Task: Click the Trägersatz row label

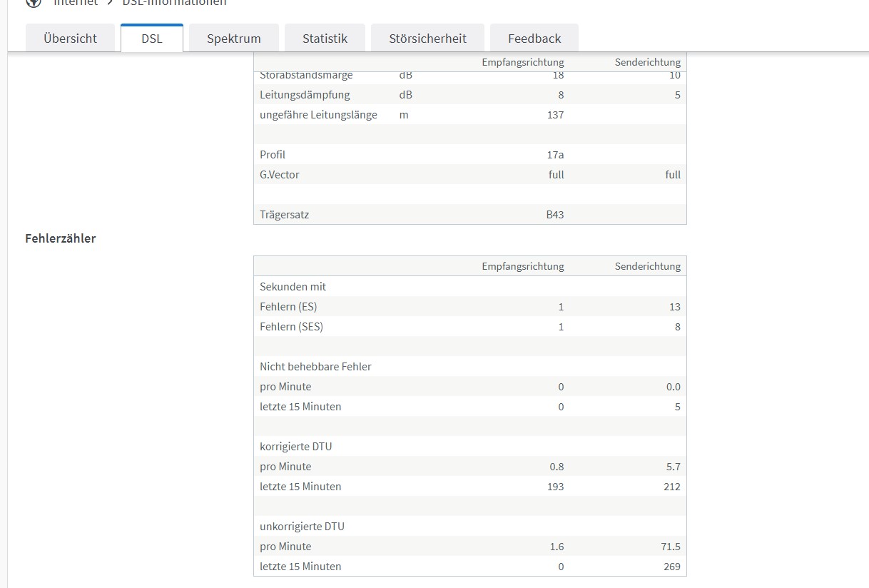Action: click(285, 215)
